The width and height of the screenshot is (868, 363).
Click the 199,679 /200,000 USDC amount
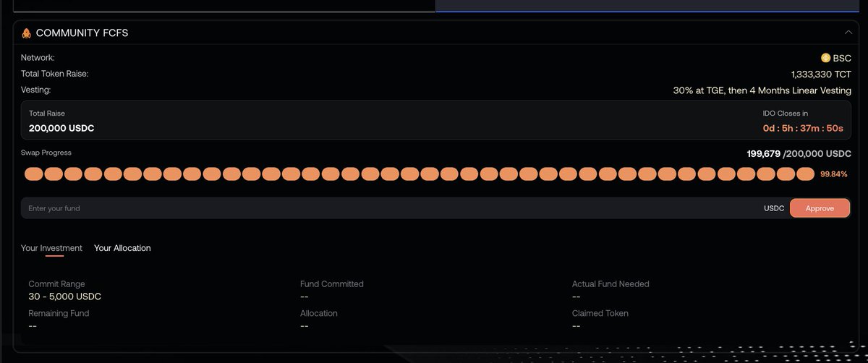[799, 154]
